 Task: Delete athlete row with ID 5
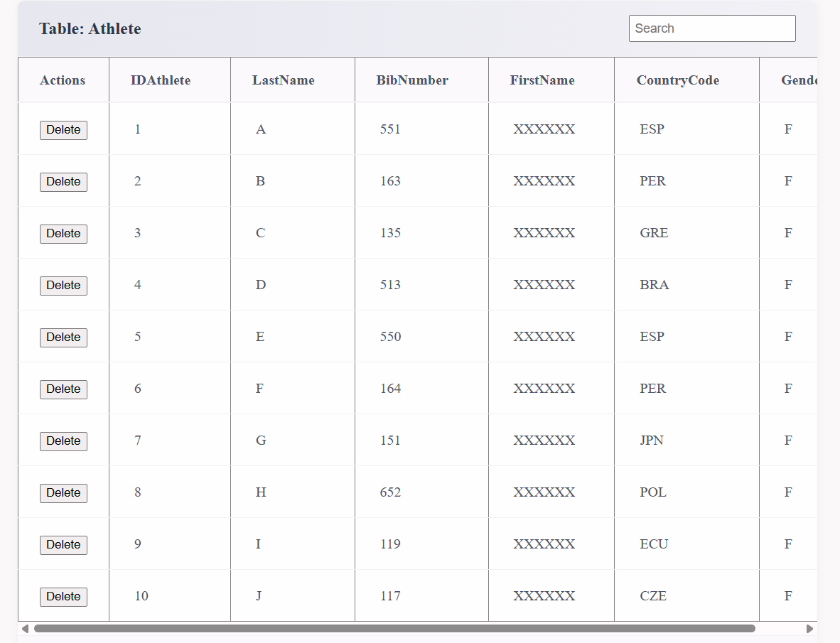pyautogui.click(x=63, y=337)
